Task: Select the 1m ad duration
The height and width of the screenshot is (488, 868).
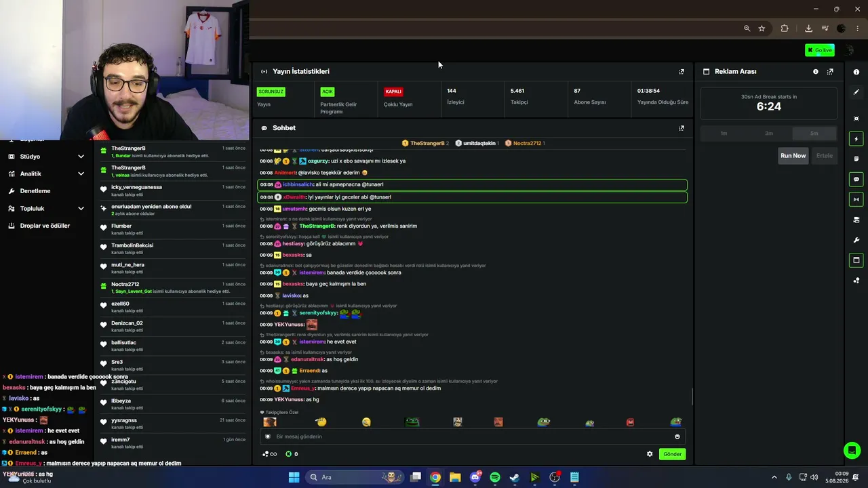Action: coord(724,134)
